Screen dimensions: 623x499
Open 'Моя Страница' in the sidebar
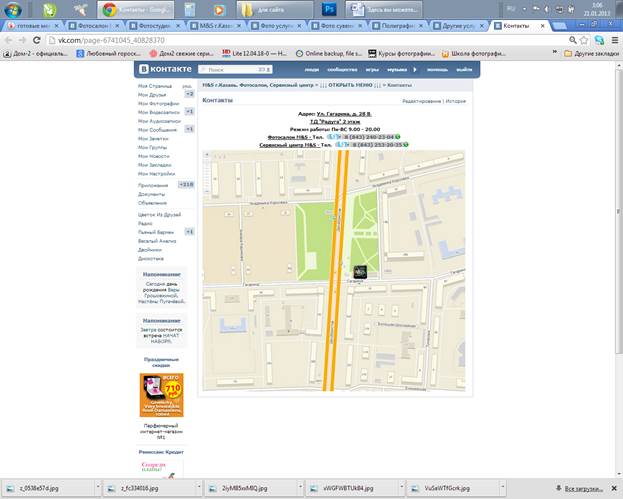point(155,86)
